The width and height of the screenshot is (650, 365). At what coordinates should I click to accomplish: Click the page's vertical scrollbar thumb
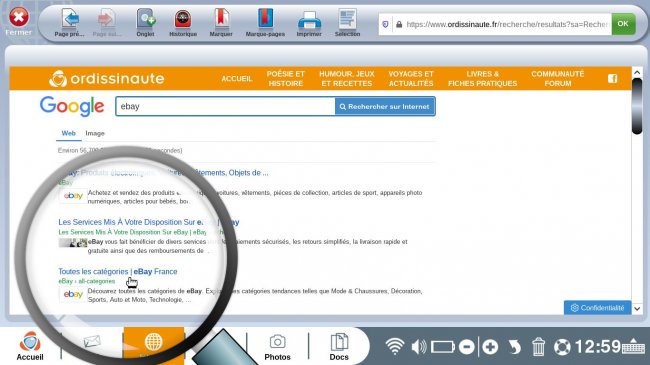click(637, 106)
